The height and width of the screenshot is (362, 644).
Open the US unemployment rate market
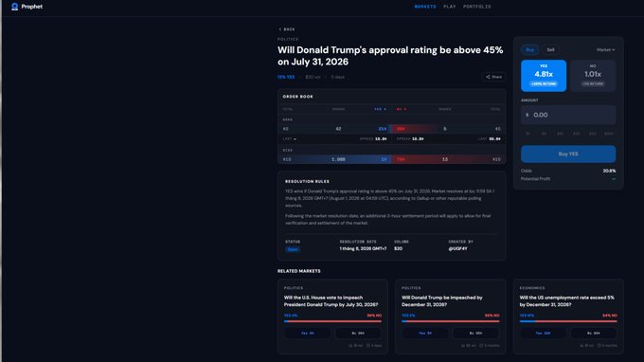[x=566, y=301]
